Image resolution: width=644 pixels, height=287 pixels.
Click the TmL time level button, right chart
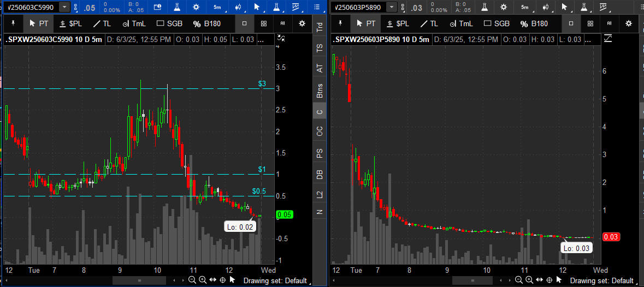(462, 24)
